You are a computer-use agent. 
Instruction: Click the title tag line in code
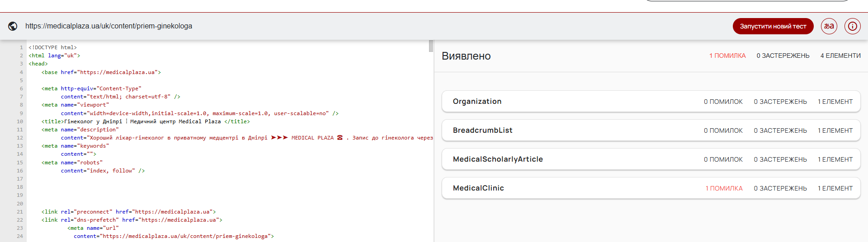[146, 121]
